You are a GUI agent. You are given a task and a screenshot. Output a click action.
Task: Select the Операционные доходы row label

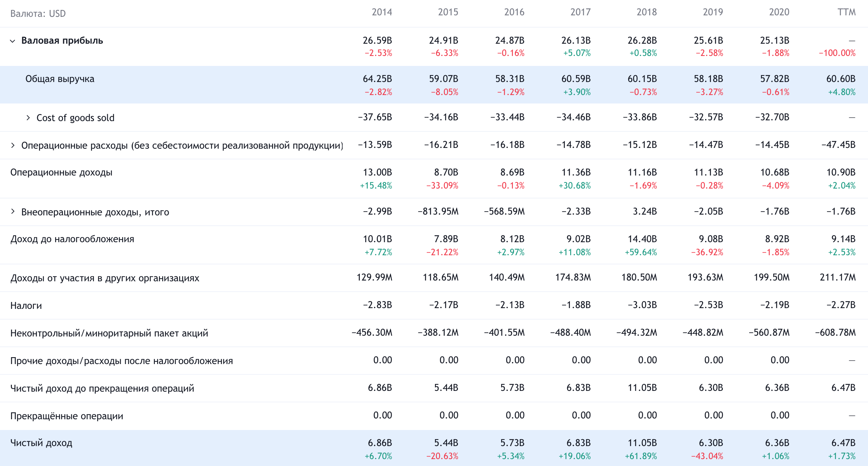coord(61,172)
